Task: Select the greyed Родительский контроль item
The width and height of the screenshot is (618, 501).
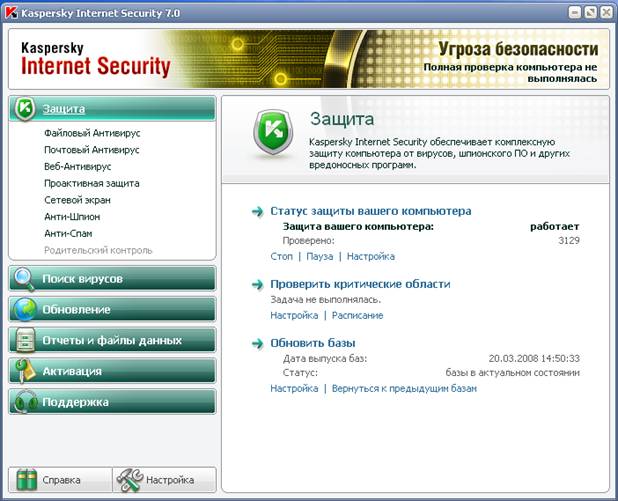Action: click(x=98, y=250)
